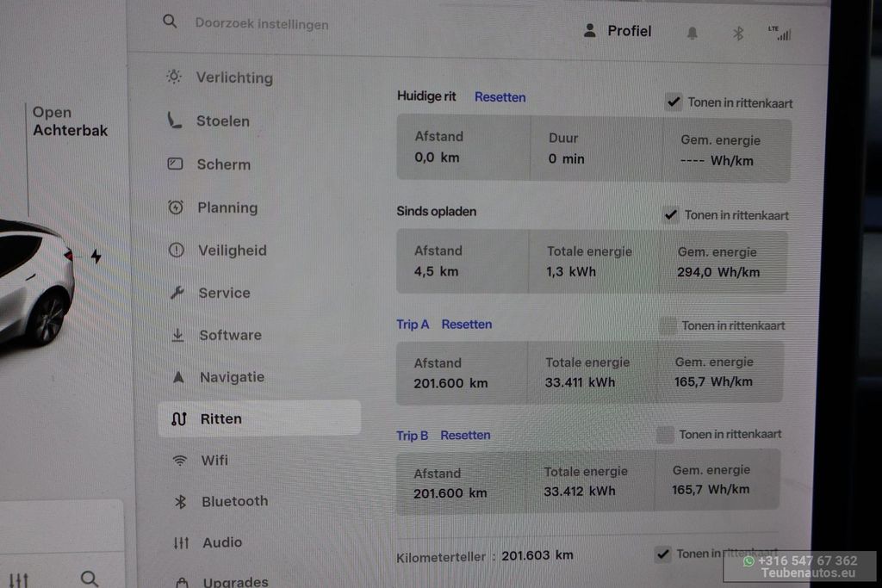882x588 pixels.
Task: Tap the bottom-left magnifier search icon
Action: [90, 578]
